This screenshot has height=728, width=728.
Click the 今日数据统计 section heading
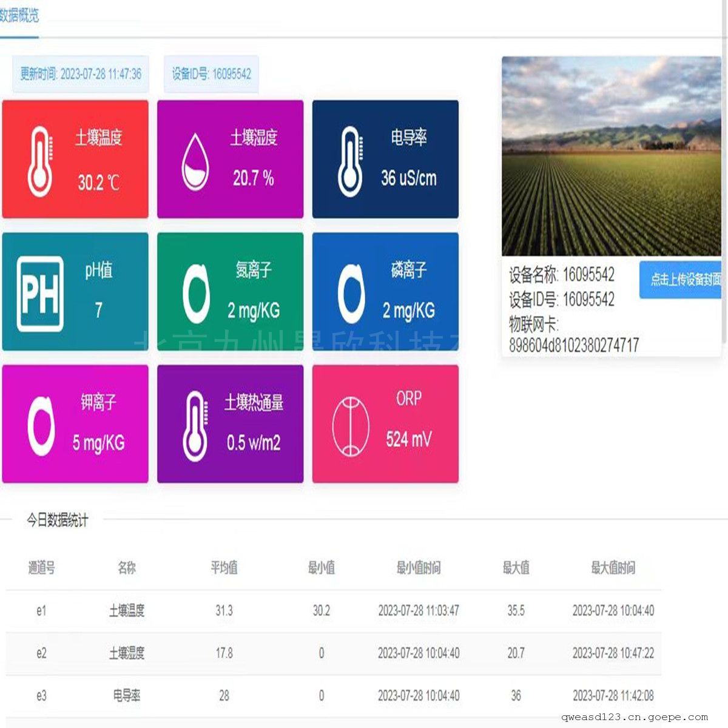pos(58,520)
